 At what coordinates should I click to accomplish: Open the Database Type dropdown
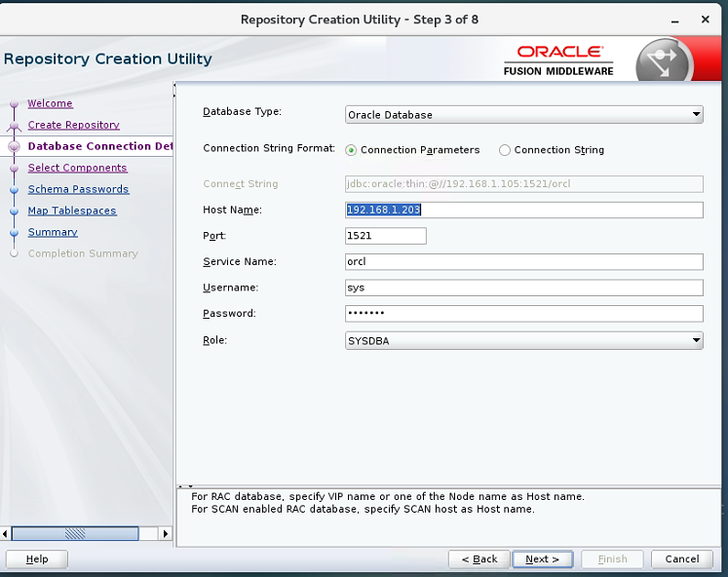523,115
